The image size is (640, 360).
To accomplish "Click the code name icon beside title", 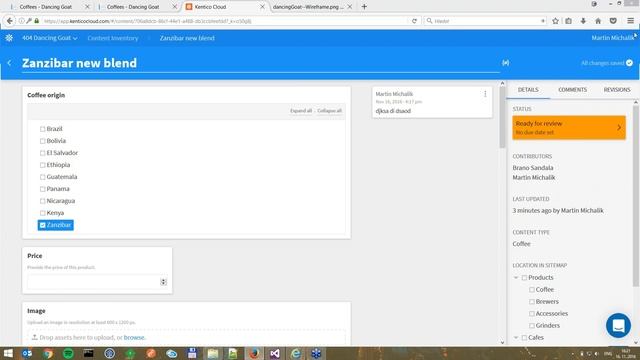I will [x=505, y=63].
